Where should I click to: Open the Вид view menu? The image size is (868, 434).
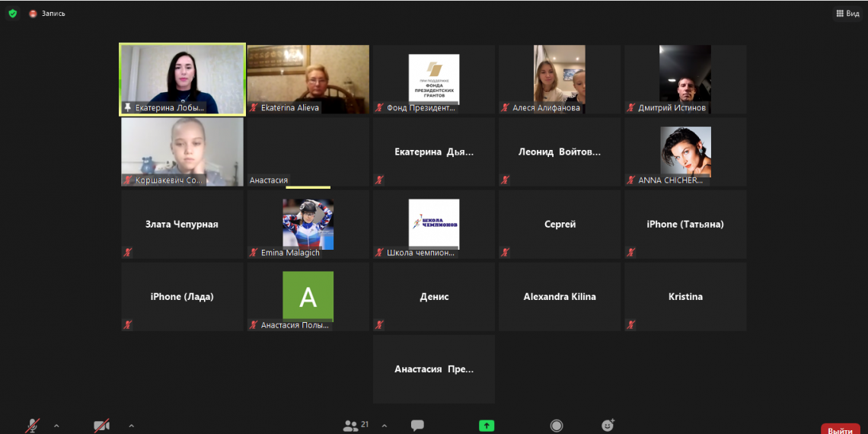click(847, 13)
